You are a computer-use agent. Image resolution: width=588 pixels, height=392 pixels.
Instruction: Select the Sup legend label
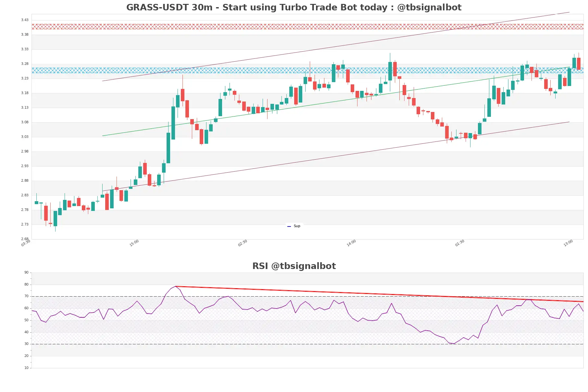point(297,226)
